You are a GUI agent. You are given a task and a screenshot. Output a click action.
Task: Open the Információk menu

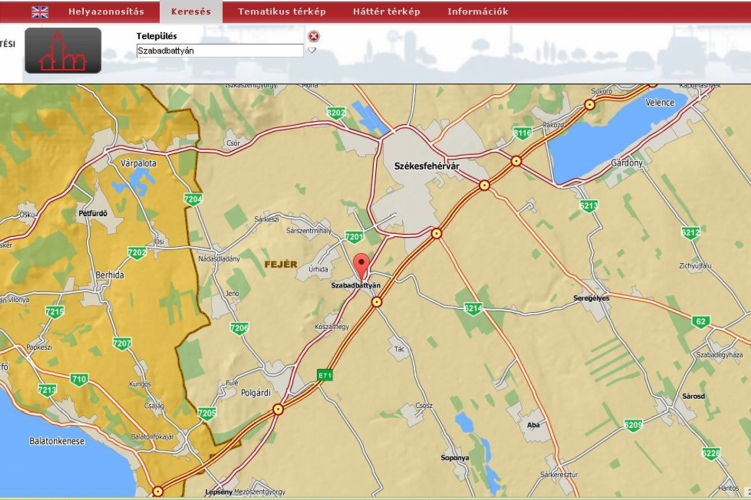(477, 12)
